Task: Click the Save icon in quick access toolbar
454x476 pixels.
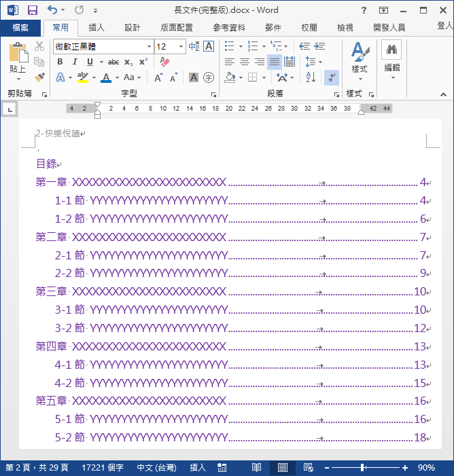Action: (x=32, y=10)
